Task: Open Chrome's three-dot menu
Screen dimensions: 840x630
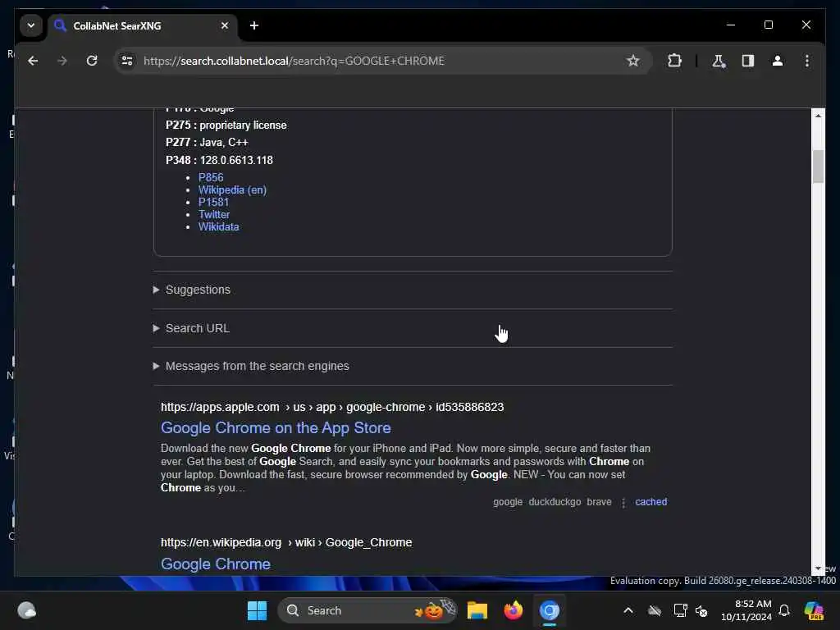Action: tap(807, 61)
